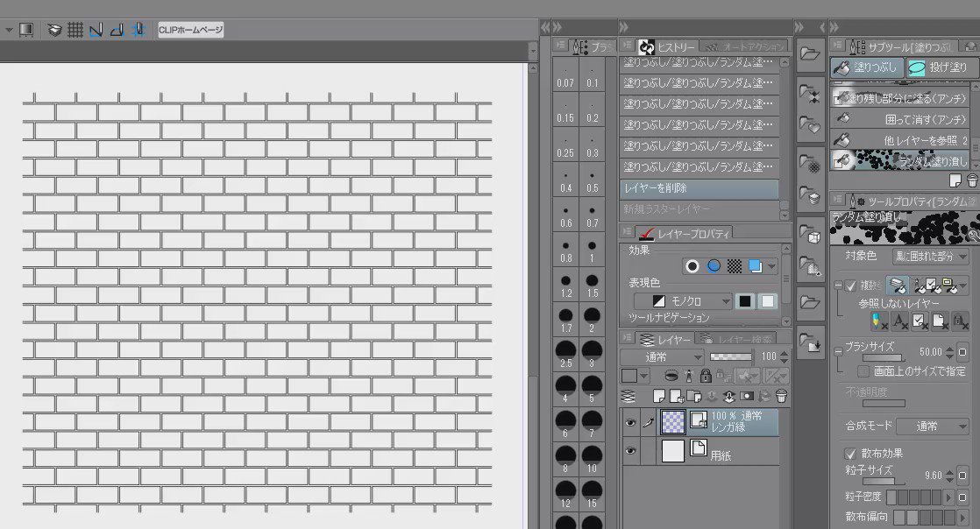
Task: Select the 投げ塗り subtool group
Action: pyautogui.click(x=942, y=67)
